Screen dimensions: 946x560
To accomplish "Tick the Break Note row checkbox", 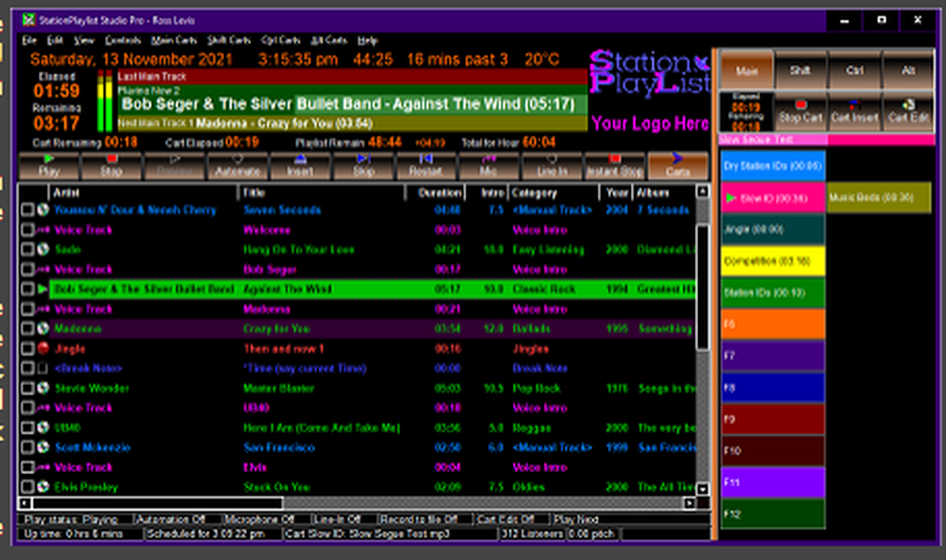I will [x=27, y=368].
